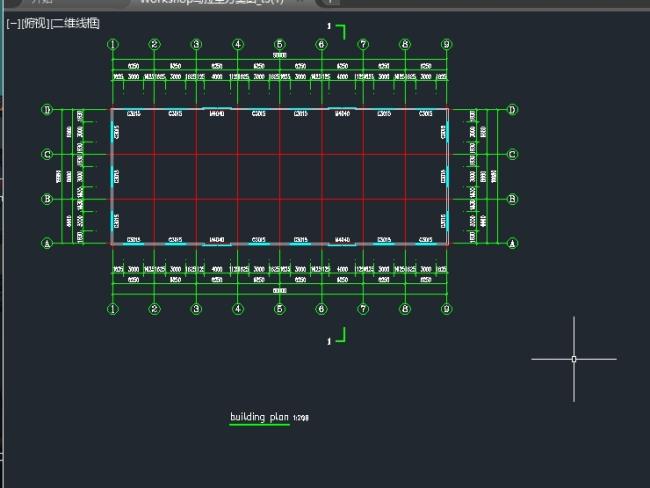Select grid bubble 1 in the top row
The image size is (650, 488).
[113, 44]
